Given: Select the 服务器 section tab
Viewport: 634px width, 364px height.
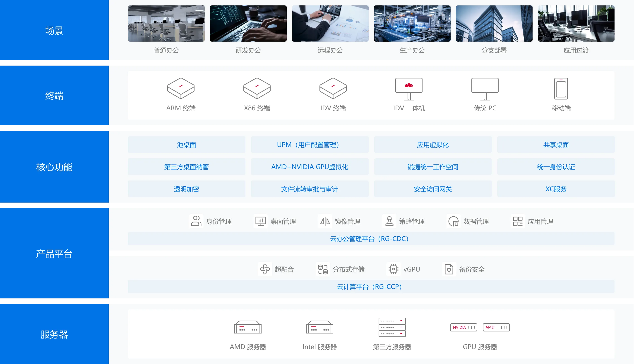Looking at the screenshot, I should click(x=54, y=334).
